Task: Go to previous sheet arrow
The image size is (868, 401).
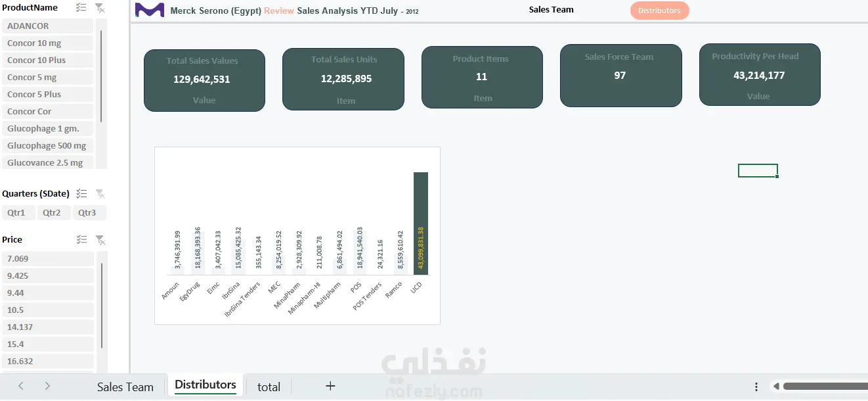Action: pyautogui.click(x=21, y=387)
